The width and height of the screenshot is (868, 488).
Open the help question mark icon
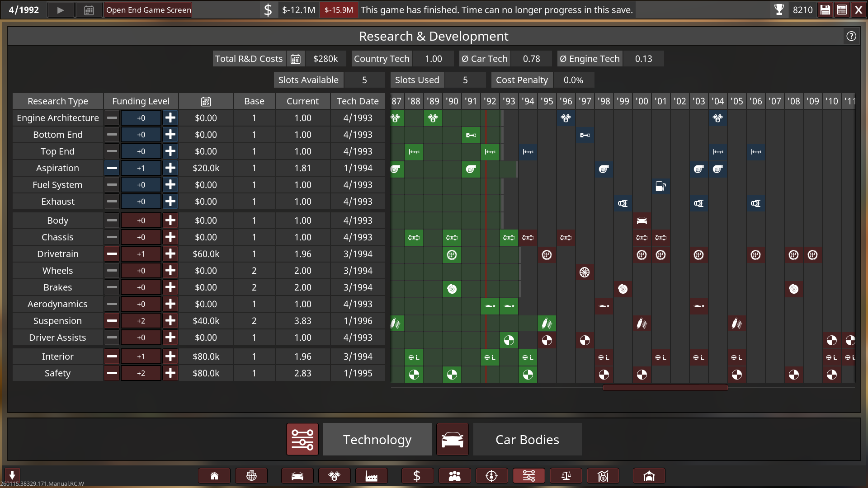pyautogui.click(x=851, y=36)
